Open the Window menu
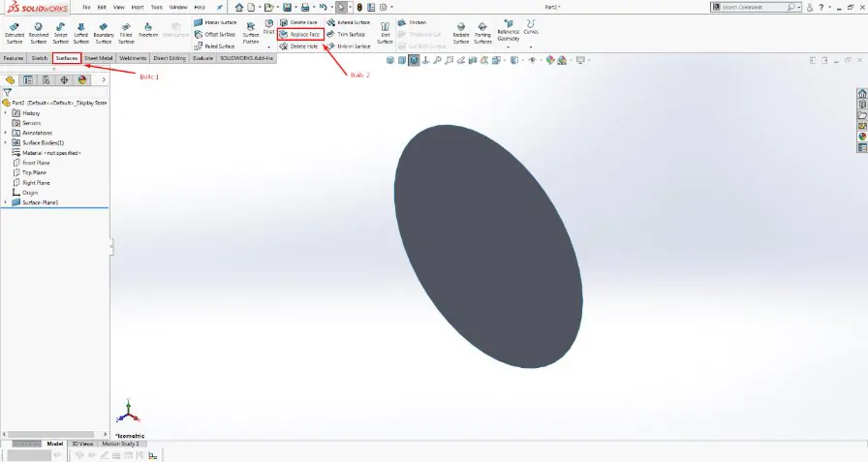Image resolution: width=868 pixels, height=462 pixels. [x=178, y=7]
